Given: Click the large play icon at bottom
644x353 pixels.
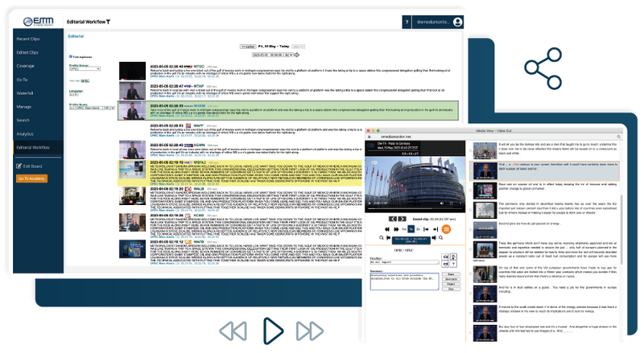Looking at the screenshot, I should pos(270,330).
